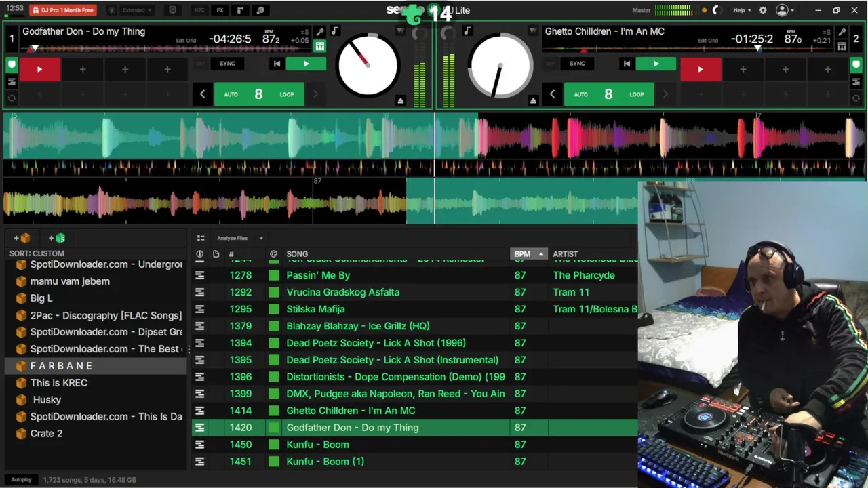The width and height of the screenshot is (868, 488).
Task: Select cue points tab on deck 1
Action: coord(12,65)
